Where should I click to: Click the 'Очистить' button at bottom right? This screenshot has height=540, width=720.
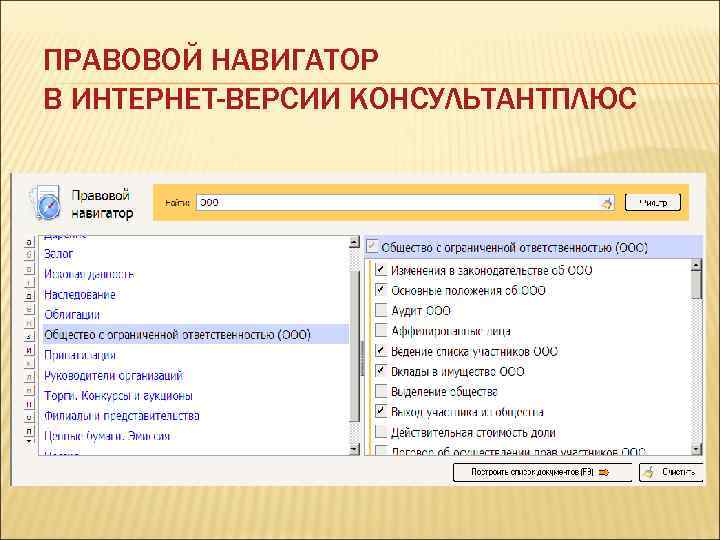coord(671,472)
